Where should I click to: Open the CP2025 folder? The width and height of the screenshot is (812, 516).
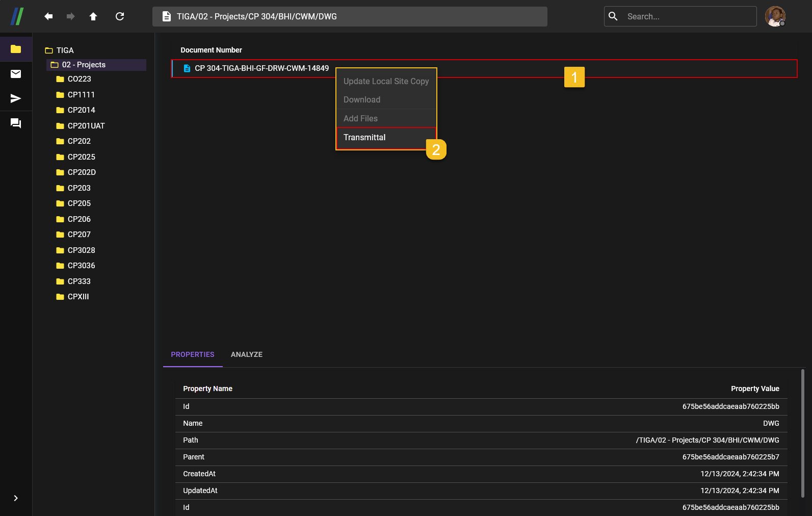click(x=81, y=157)
